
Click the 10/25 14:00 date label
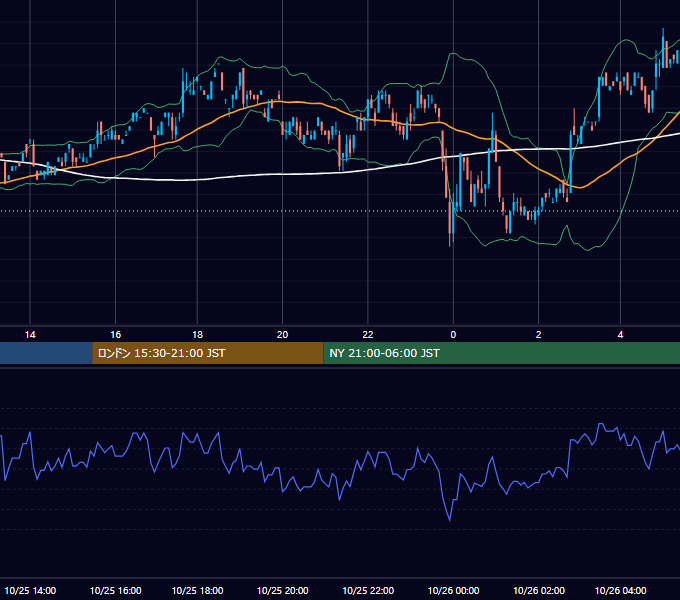click(30, 590)
